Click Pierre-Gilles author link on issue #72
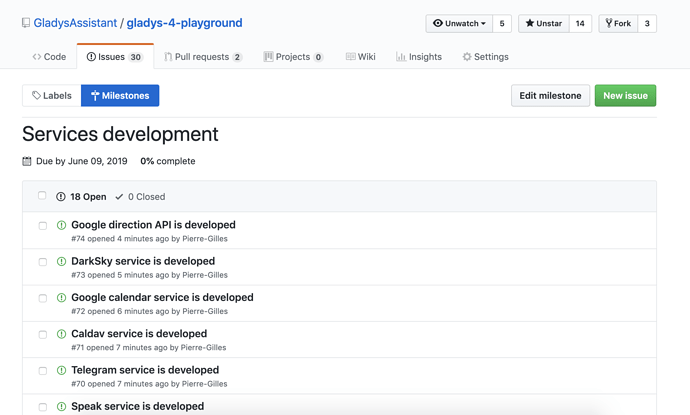This screenshot has width=690, height=415. (x=205, y=311)
